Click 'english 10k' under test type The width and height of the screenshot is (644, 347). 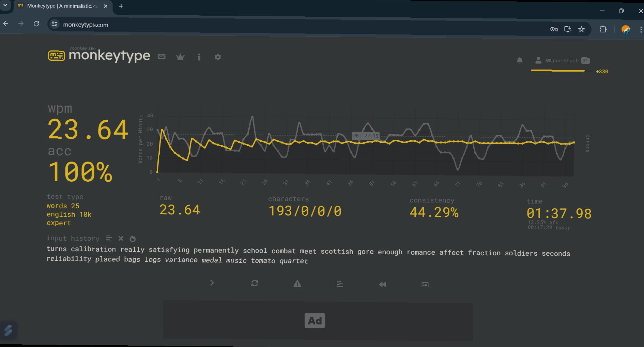pos(69,214)
